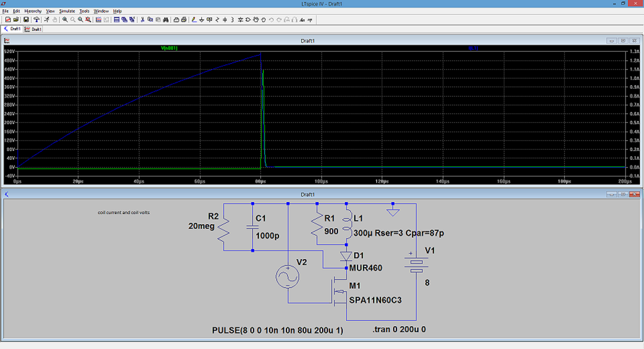Viewport: 644px width, 349px height.
Task: Open the Simulate menu
Action: coord(67,11)
